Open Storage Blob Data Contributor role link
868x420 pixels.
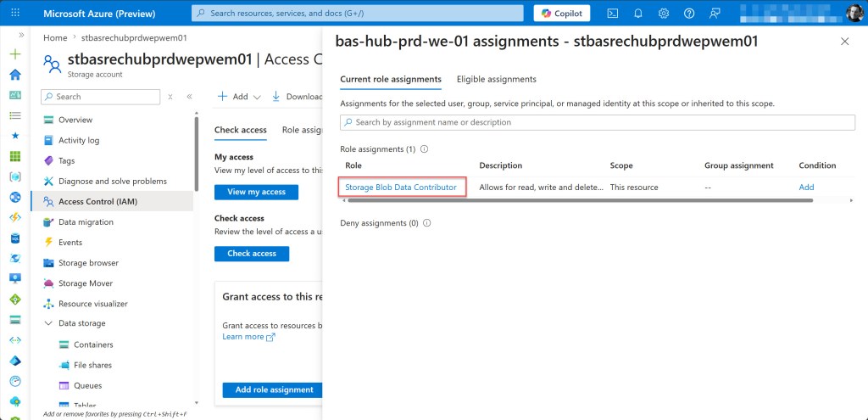(401, 187)
